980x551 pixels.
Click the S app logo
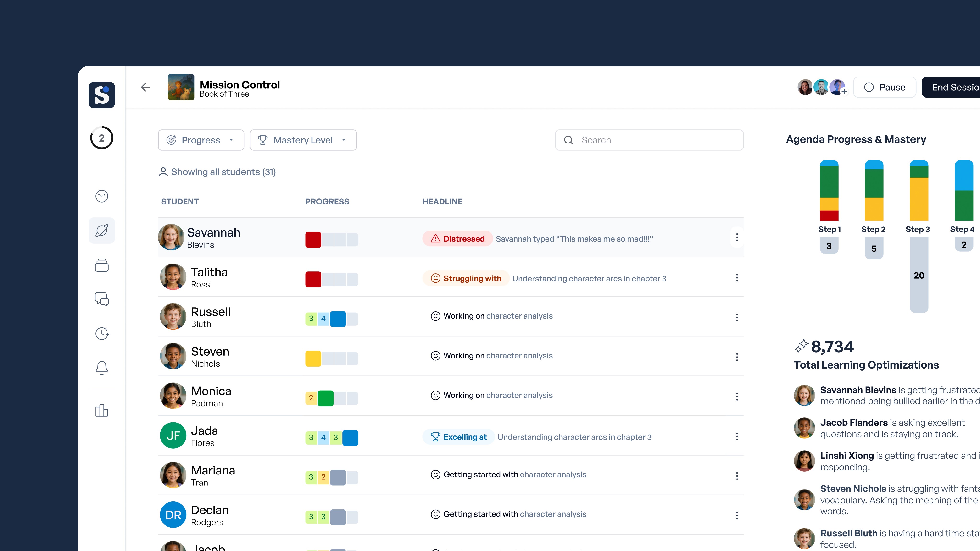point(102,95)
